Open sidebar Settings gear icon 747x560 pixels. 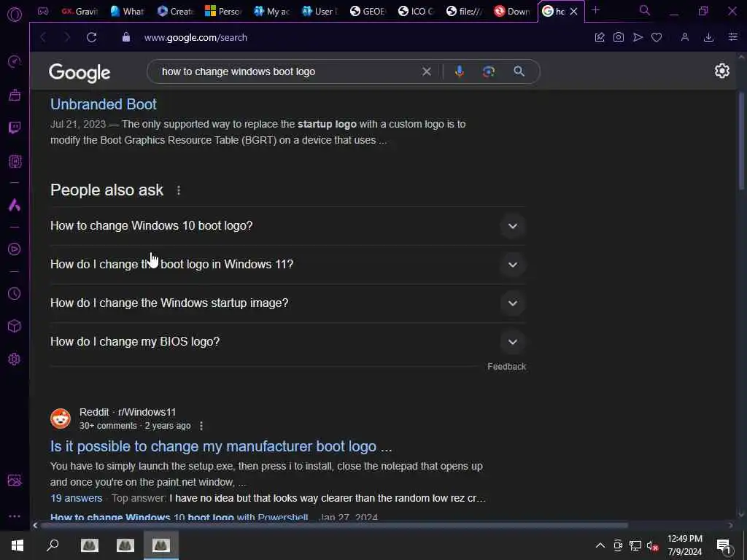pyautogui.click(x=15, y=359)
